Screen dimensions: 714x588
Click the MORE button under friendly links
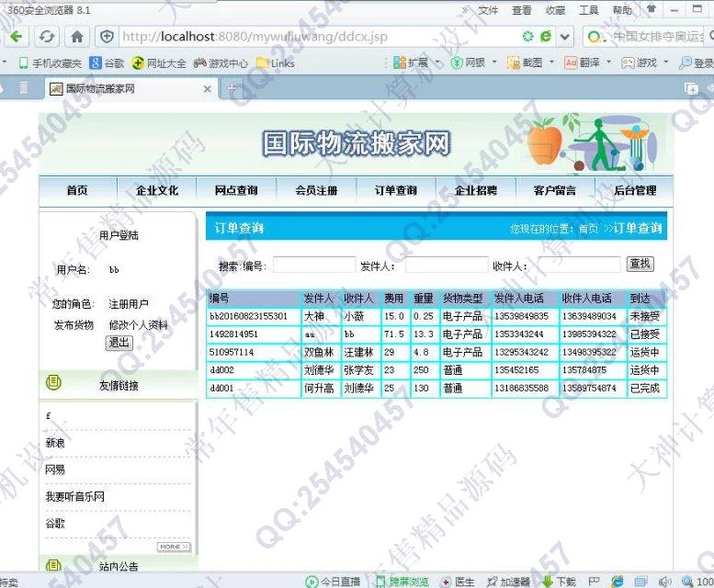pyautogui.click(x=174, y=547)
